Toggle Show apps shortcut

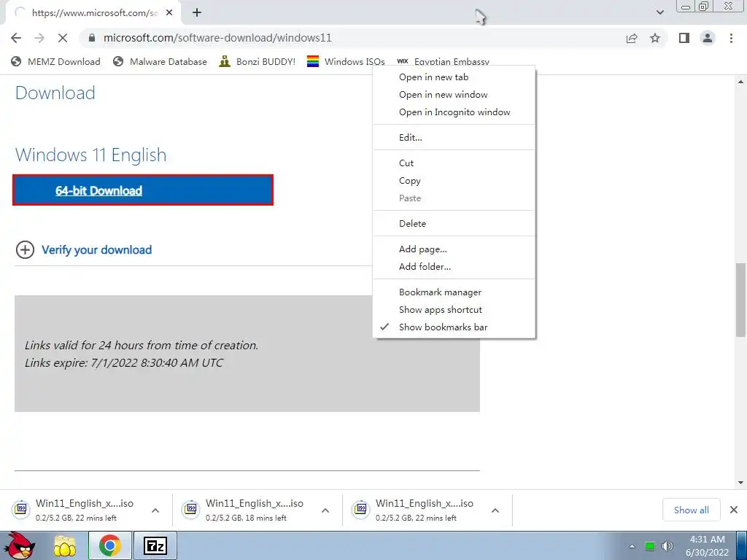pyautogui.click(x=454, y=310)
